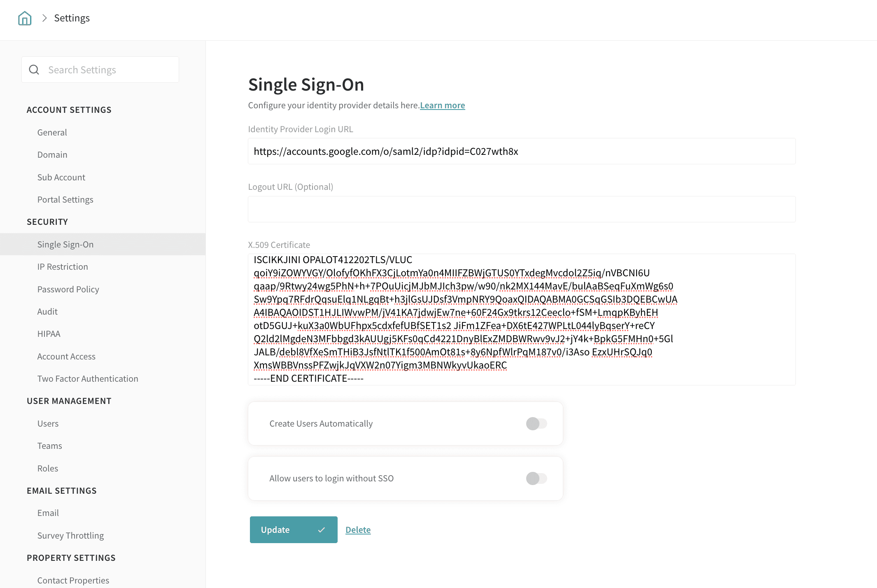The height and width of the screenshot is (588, 877).
Task: Click the Identity Provider Login URL field
Action: tap(521, 152)
